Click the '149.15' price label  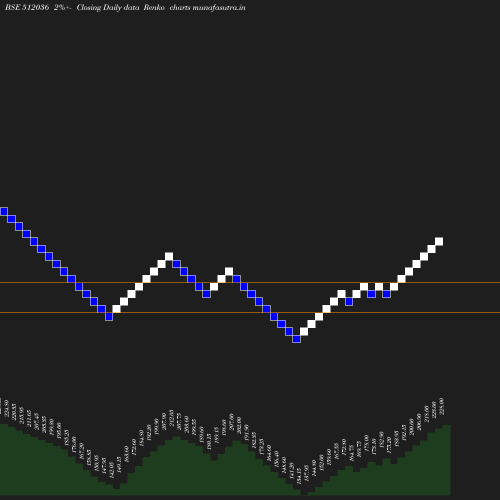[119, 465]
